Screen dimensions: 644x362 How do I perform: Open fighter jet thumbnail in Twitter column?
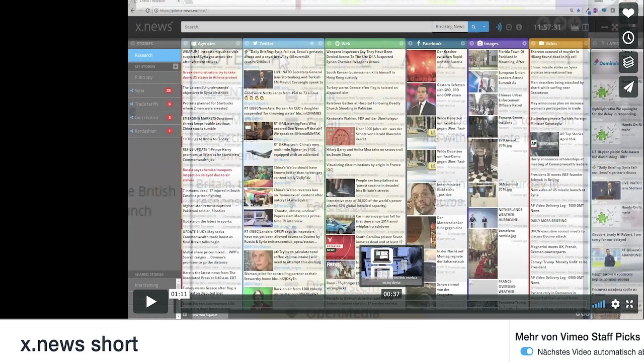click(258, 152)
